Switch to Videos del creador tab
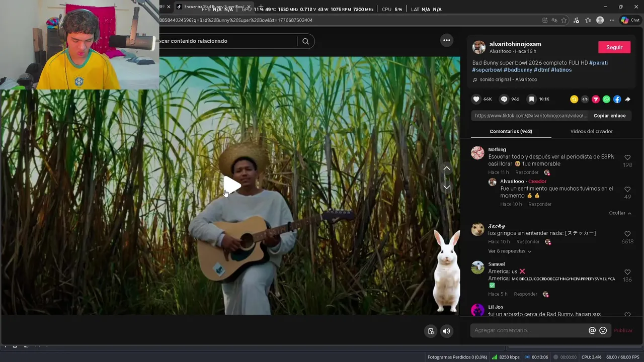 pyautogui.click(x=591, y=131)
